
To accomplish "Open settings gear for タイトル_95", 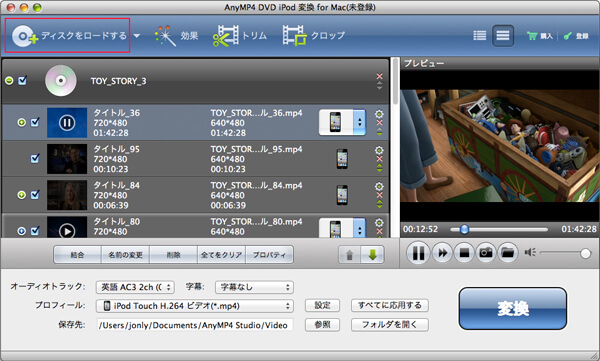I will [x=379, y=150].
